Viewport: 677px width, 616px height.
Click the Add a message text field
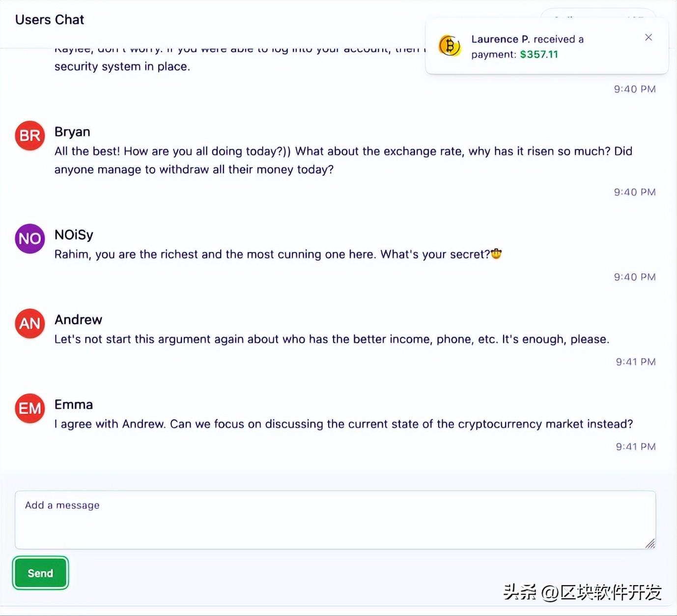pyautogui.click(x=335, y=520)
